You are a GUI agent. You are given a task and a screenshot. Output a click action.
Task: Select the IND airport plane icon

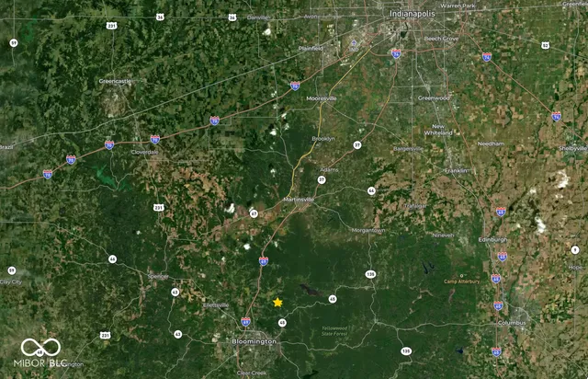[354, 43]
